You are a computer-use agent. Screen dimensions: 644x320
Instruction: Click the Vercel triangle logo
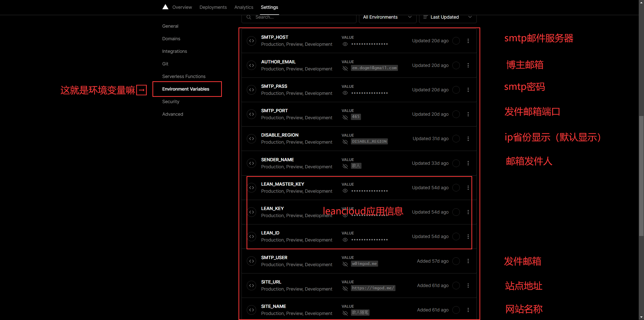[x=165, y=7]
